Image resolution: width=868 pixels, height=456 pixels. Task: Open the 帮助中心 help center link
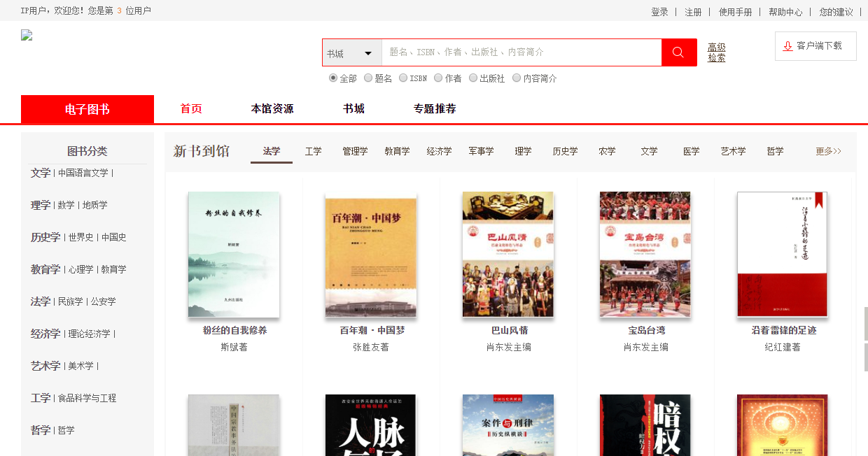tap(785, 12)
